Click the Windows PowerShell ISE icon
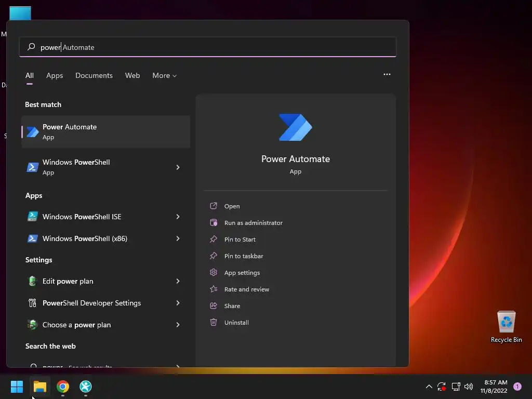The width and height of the screenshot is (532, 399). (33, 217)
